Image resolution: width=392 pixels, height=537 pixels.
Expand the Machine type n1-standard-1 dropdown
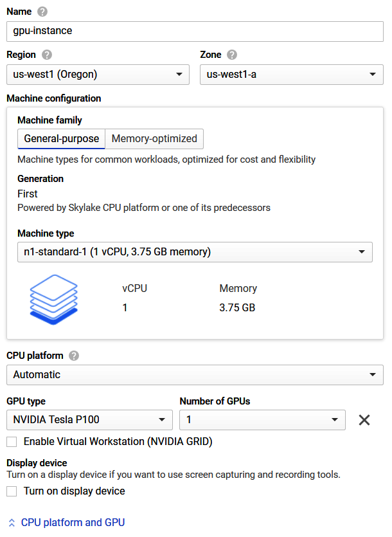pyautogui.click(x=195, y=252)
